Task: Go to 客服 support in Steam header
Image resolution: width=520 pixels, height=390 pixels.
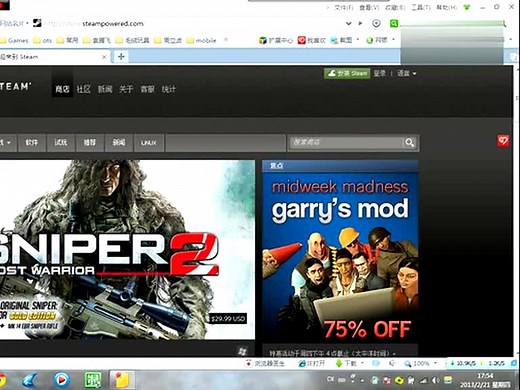Action: [x=147, y=89]
